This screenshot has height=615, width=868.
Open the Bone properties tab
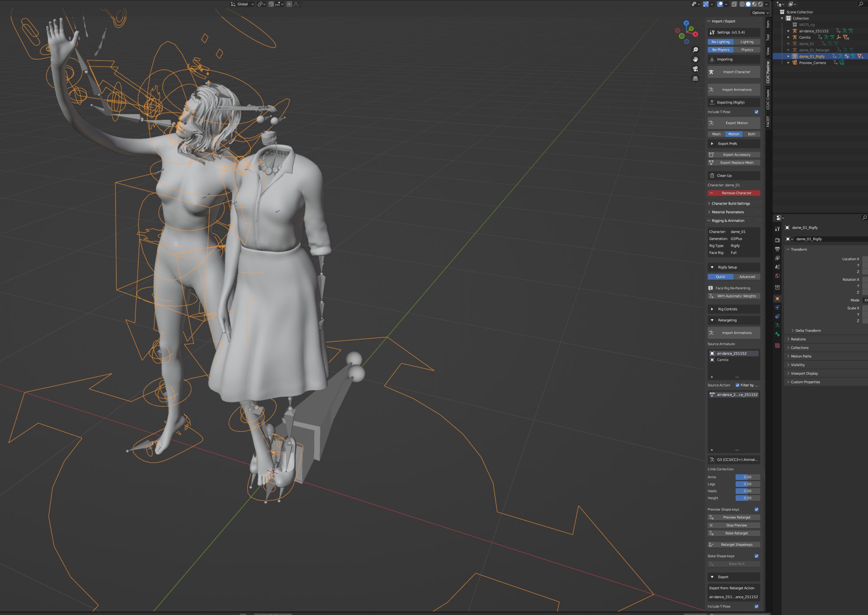tap(777, 334)
